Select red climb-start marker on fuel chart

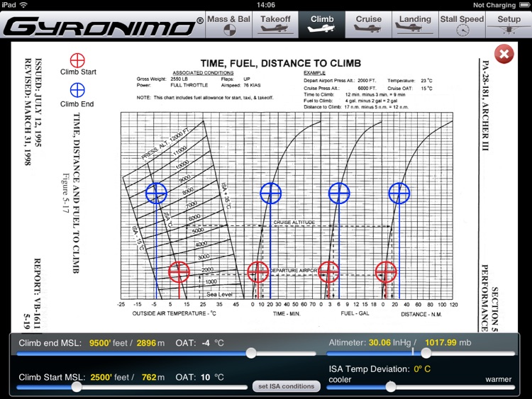point(328,272)
